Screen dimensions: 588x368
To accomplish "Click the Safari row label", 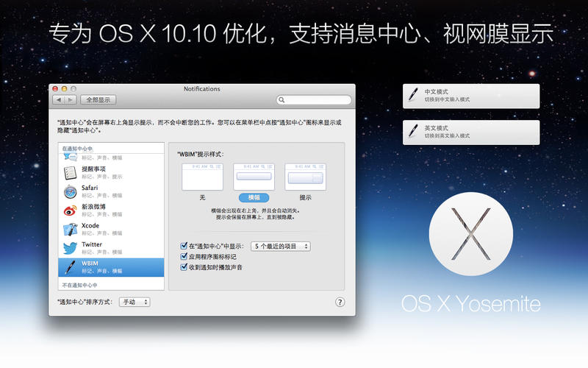I will tap(90, 188).
